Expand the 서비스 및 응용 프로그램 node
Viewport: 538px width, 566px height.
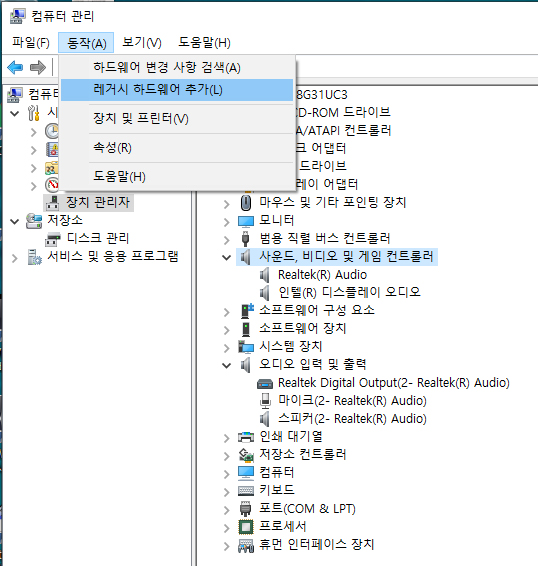(14, 258)
